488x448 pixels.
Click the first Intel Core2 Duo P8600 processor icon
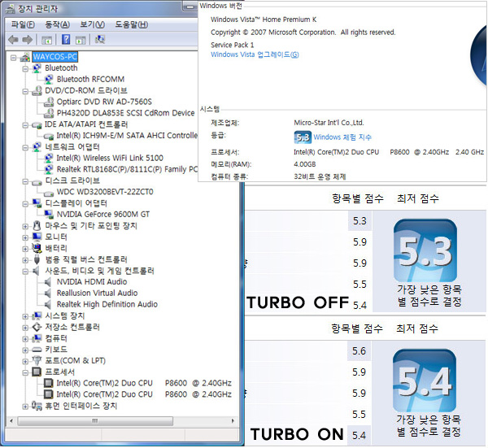click(x=48, y=383)
